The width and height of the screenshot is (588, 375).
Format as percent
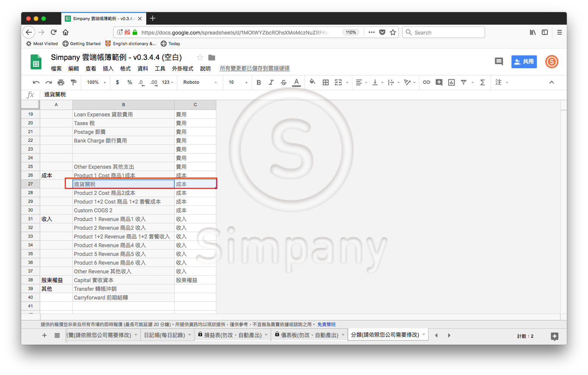[x=130, y=82]
